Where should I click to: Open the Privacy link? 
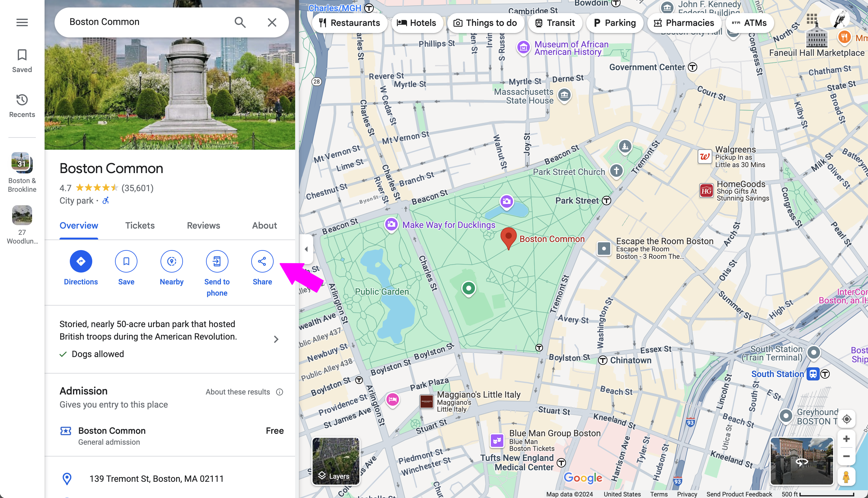tap(687, 494)
